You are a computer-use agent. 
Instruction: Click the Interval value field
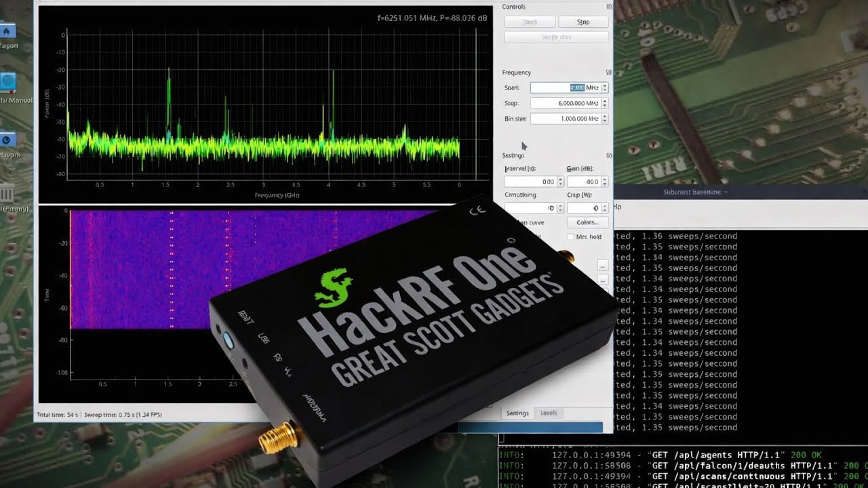point(530,182)
